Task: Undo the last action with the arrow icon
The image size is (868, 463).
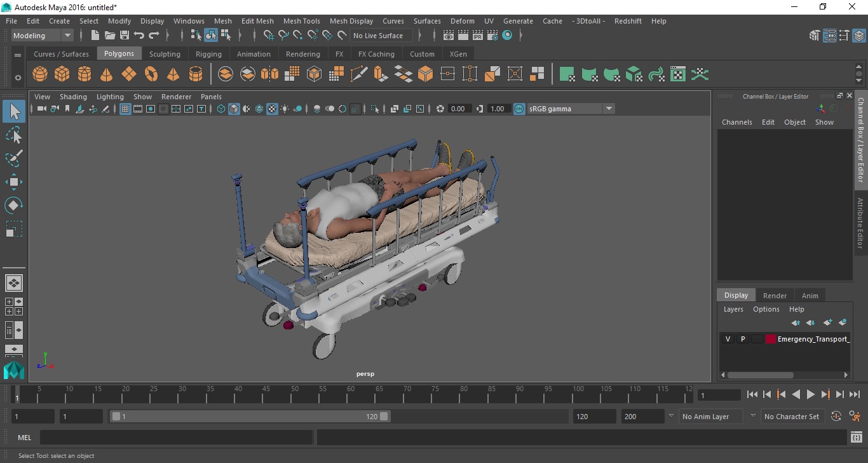Action: point(139,36)
